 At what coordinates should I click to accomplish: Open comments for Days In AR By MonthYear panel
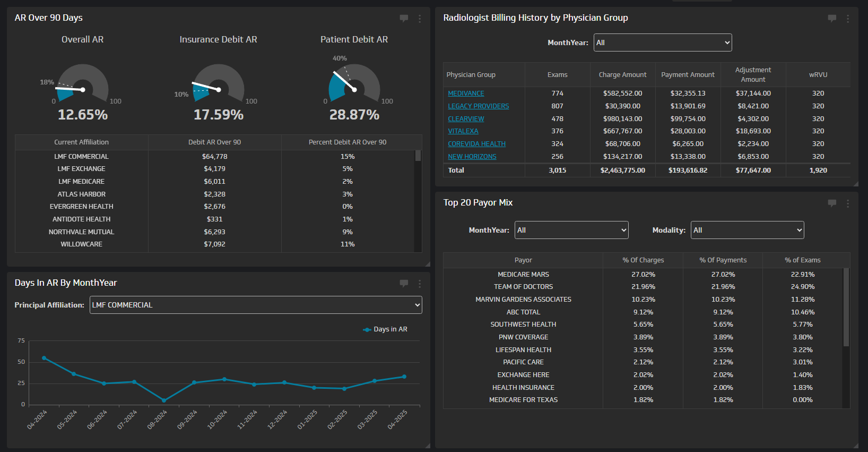tap(404, 283)
